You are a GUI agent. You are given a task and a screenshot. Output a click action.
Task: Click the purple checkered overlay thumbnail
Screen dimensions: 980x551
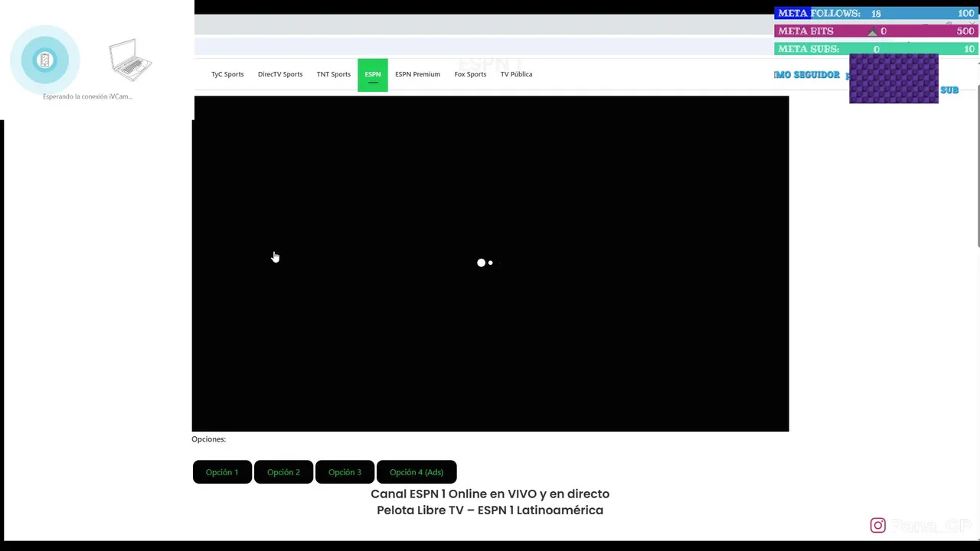tap(893, 78)
